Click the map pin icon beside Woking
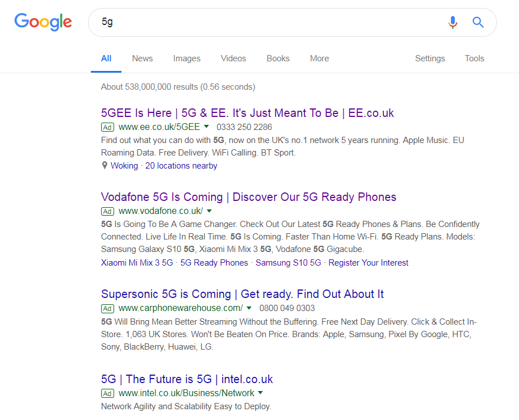Image resolution: width=519 pixels, height=420 pixels. pyautogui.click(x=104, y=165)
